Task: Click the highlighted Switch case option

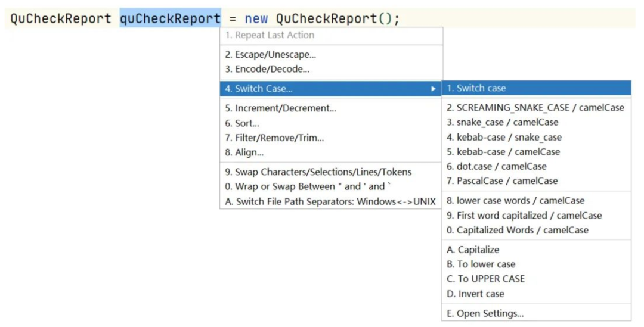Action: [481, 88]
